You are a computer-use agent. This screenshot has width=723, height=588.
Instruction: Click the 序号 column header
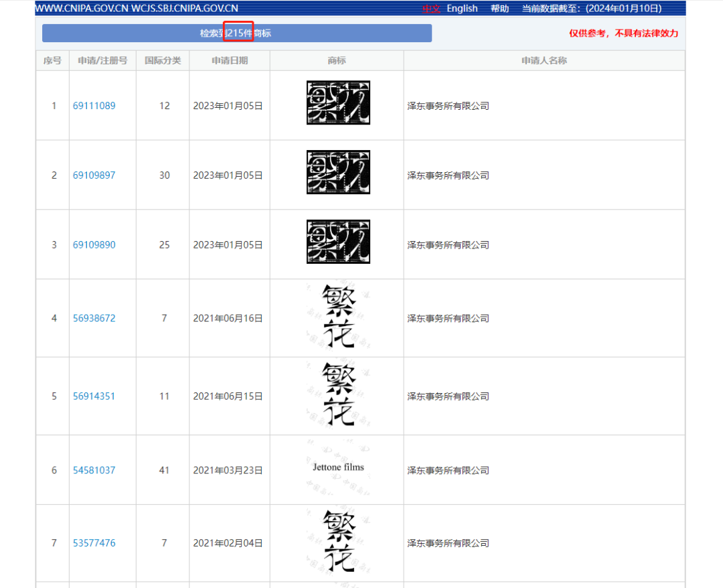pos(53,61)
